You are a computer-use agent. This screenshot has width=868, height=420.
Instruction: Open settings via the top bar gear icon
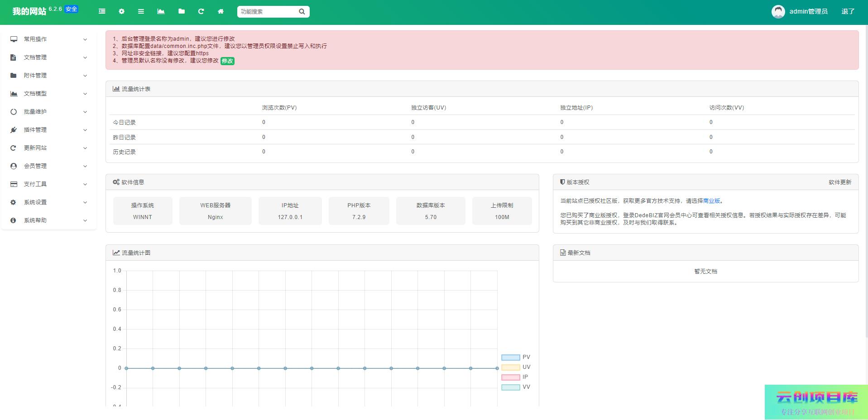tap(121, 11)
